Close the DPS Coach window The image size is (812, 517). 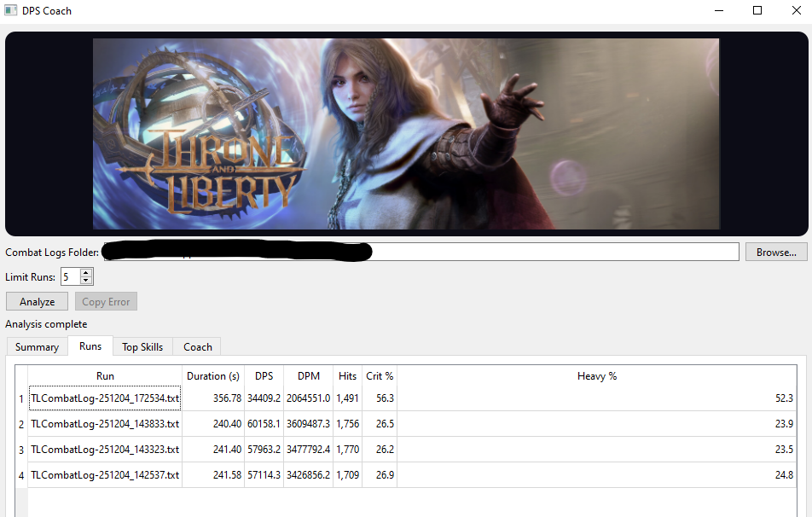tap(796, 10)
